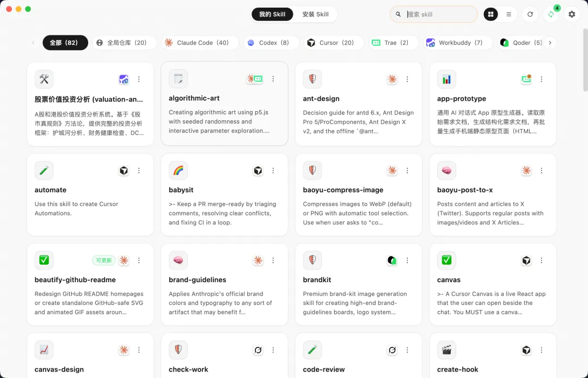Click clapperboard emoji on create-hook card
This screenshot has height=378, width=588.
pos(446,350)
